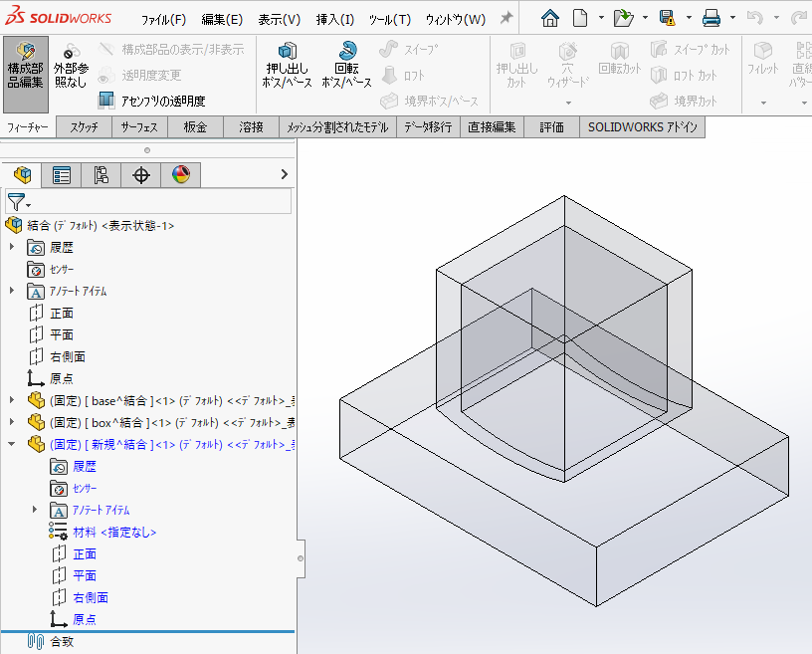Expand the box^結合 component node
This screenshot has width=812, height=654.
[x=11, y=421]
